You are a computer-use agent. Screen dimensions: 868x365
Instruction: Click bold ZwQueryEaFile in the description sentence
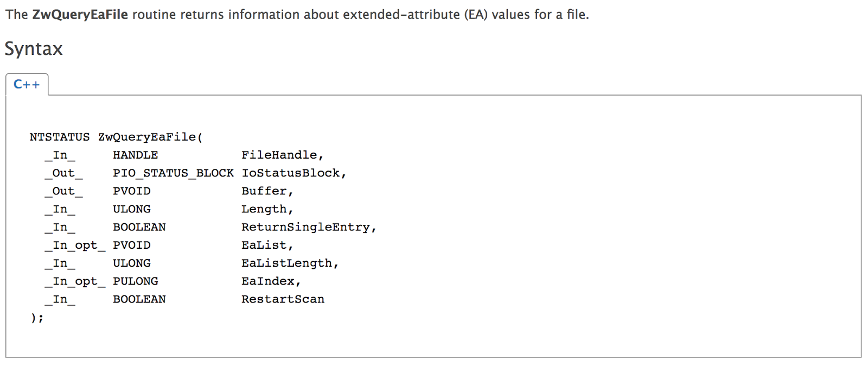[x=80, y=15]
